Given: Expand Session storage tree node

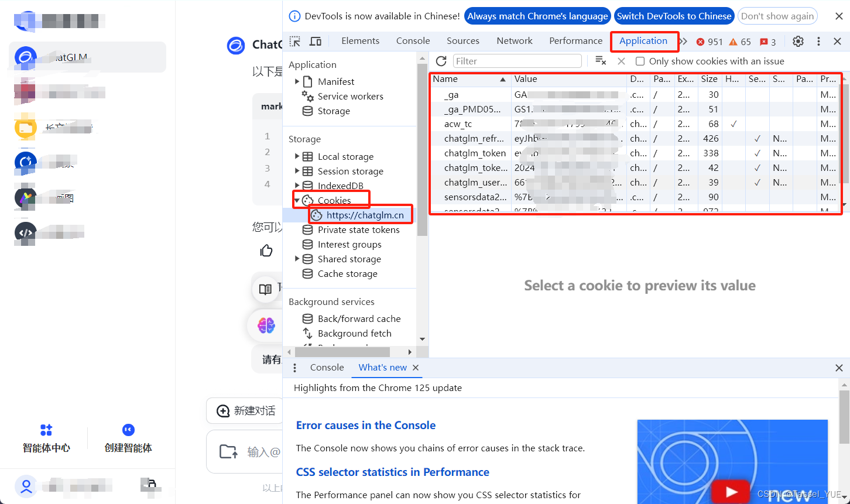Looking at the screenshot, I should [297, 171].
